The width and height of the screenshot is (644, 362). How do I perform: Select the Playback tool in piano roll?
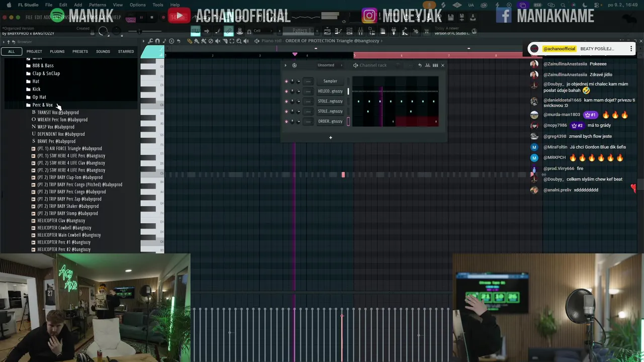click(x=246, y=41)
